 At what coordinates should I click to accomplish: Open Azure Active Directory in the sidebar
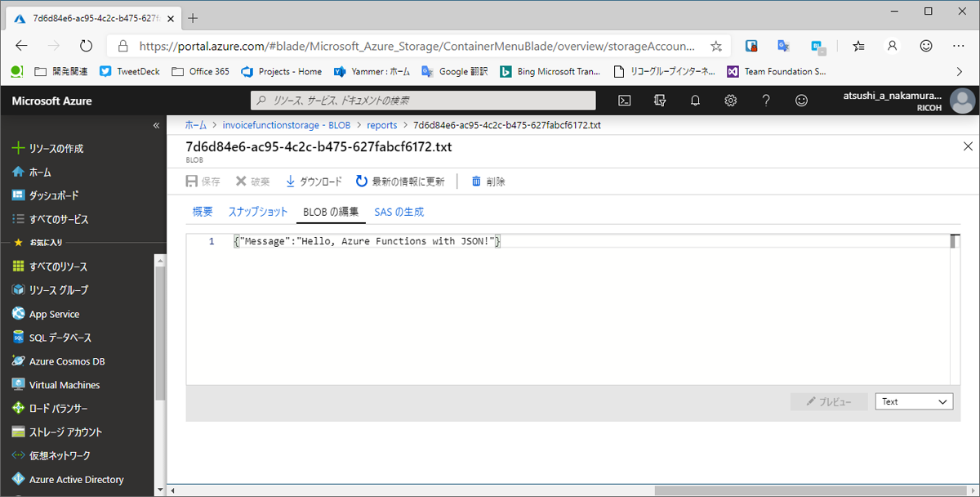(x=68, y=480)
